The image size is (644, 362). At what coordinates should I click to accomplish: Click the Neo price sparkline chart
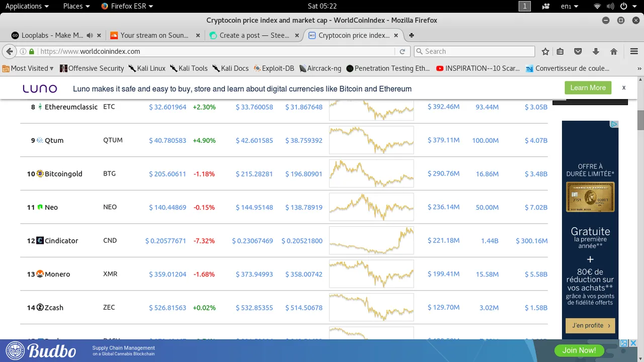point(371,207)
